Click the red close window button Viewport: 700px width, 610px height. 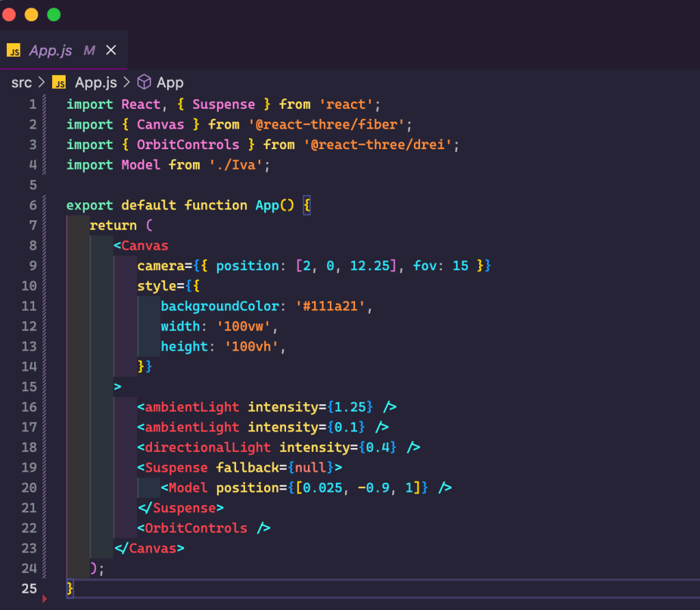click(10, 14)
